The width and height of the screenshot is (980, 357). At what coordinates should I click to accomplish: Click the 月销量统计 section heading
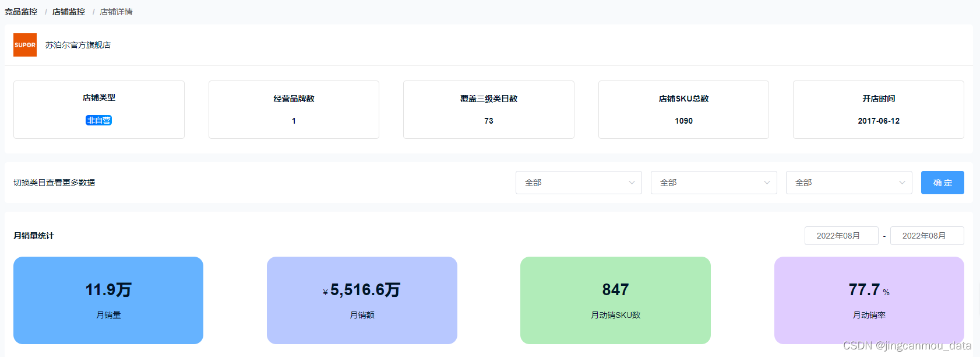coord(34,236)
